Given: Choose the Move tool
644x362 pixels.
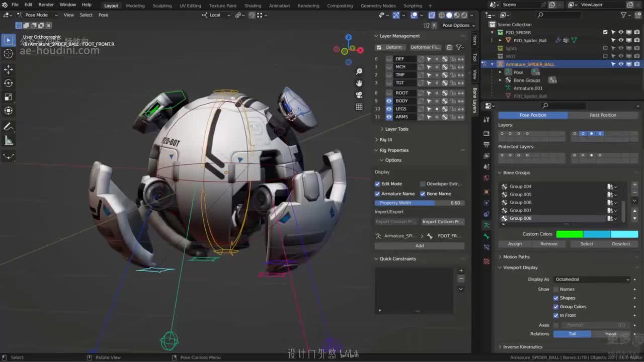Looking at the screenshot, I should point(9,69).
